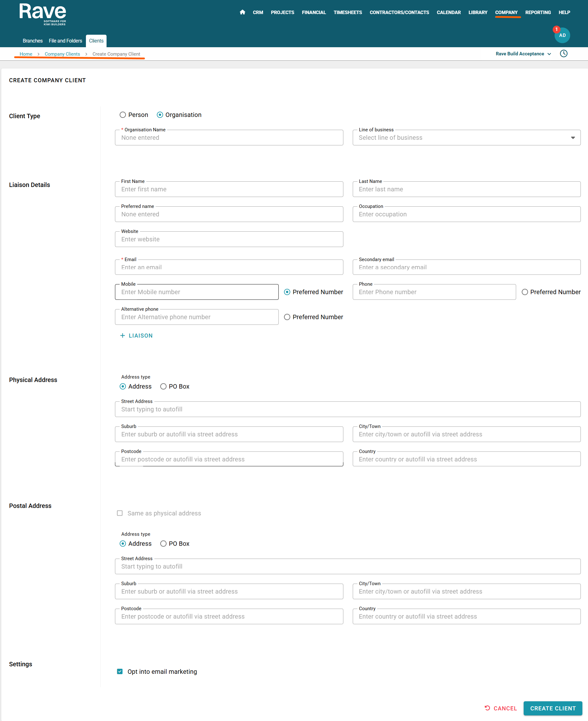Open the Reporting menu

(538, 12)
